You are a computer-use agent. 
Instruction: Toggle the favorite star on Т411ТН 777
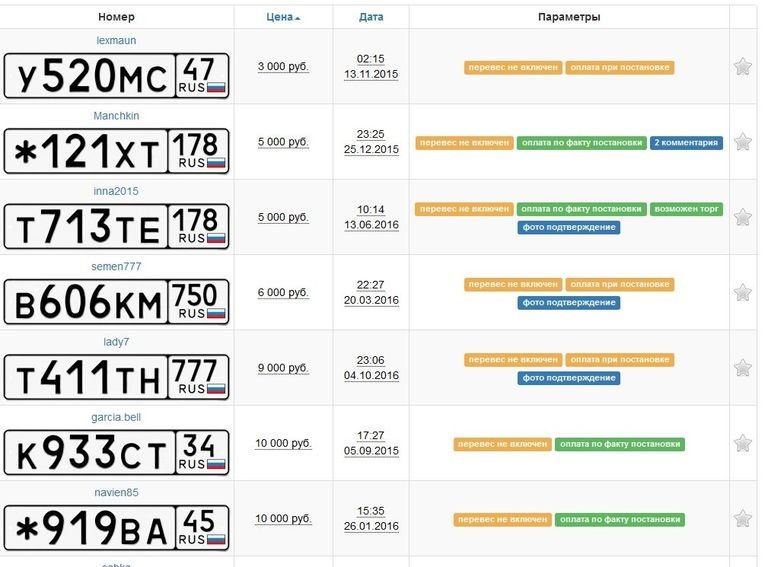pyautogui.click(x=743, y=368)
